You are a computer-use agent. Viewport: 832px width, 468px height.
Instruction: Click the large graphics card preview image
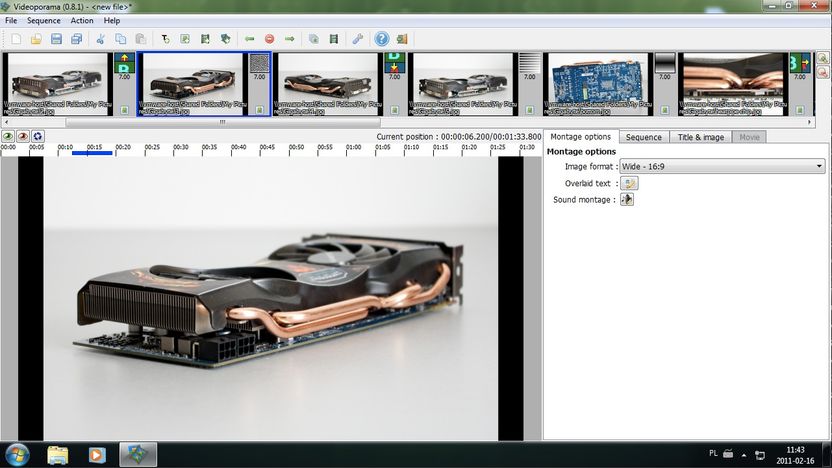[x=271, y=298]
